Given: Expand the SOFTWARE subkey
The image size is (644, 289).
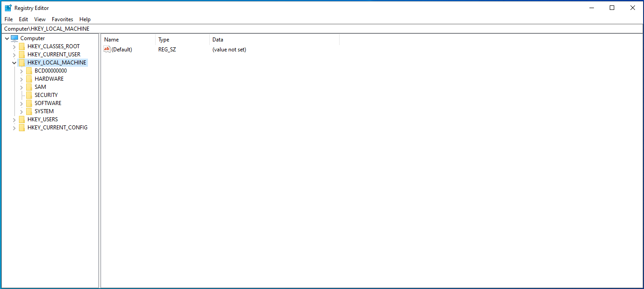Looking at the screenshot, I should [21, 103].
